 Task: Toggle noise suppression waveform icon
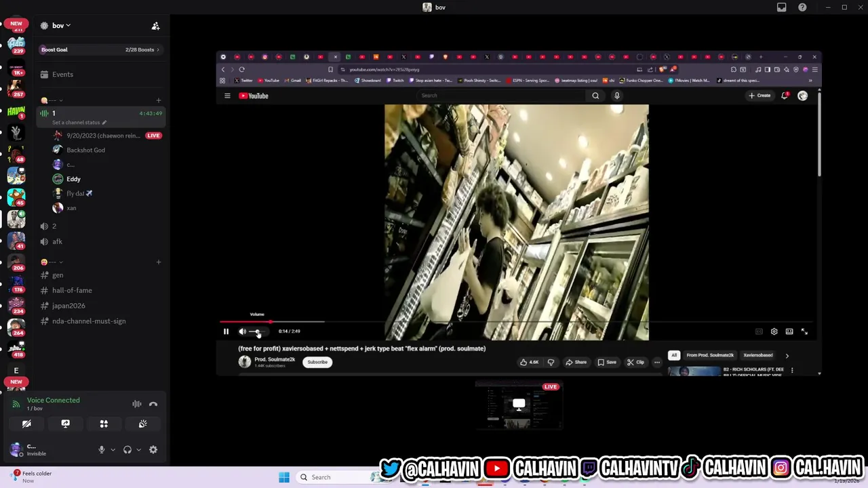click(x=137, y=404)
